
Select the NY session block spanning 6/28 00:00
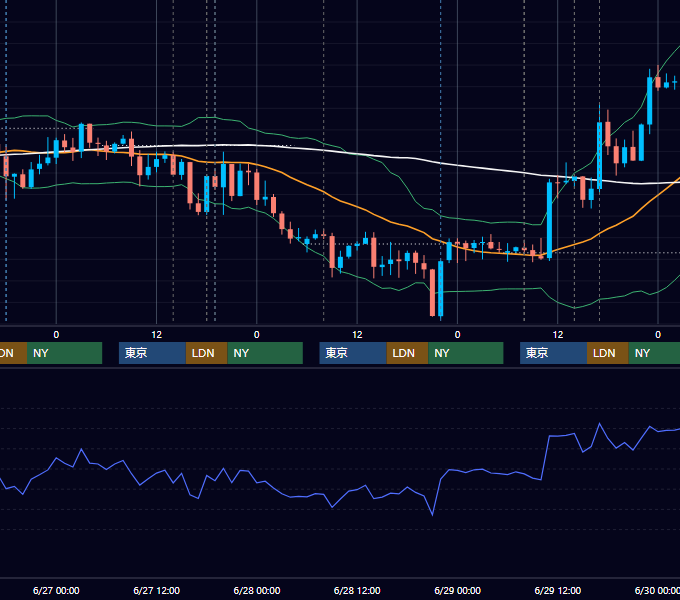pos(265,353)
